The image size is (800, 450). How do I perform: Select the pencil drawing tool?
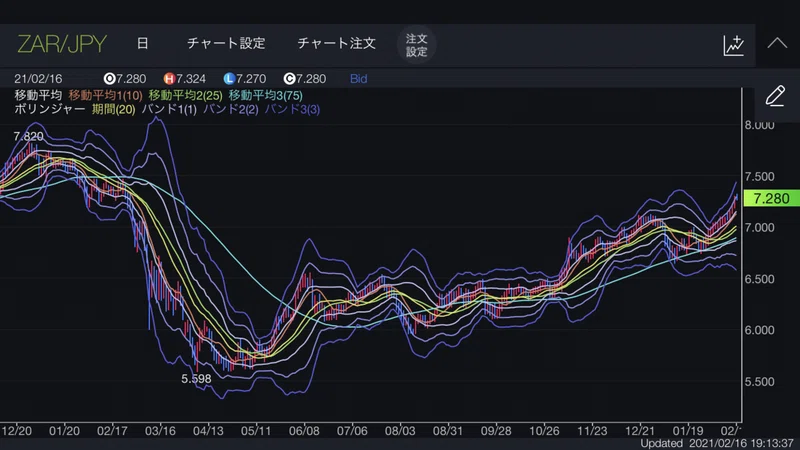pos(775,96)
